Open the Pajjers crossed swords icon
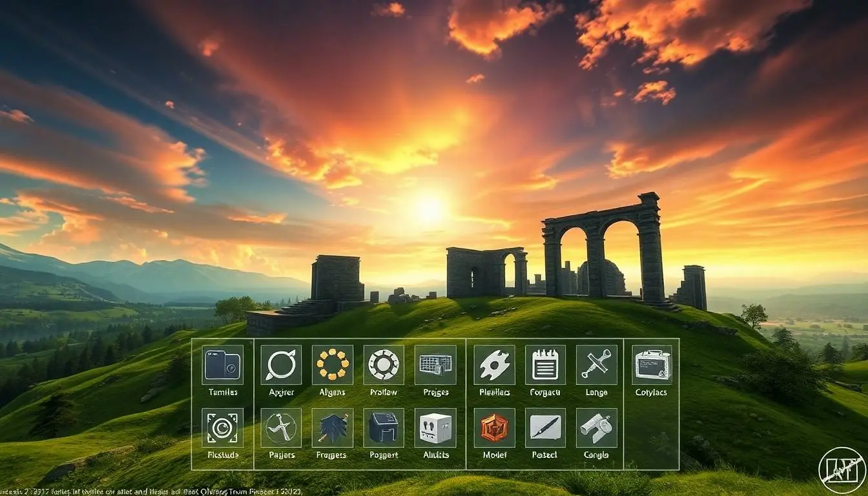 point(281,428)
